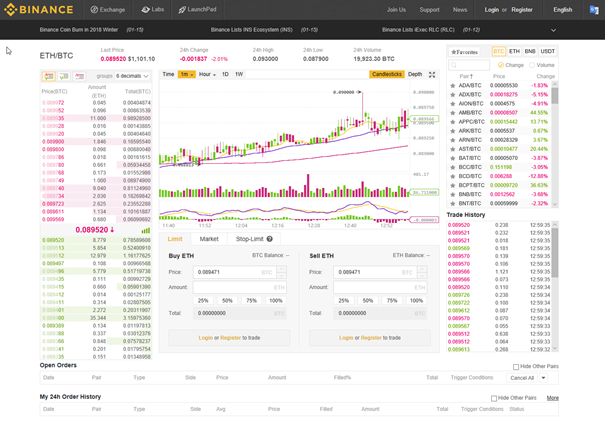
Task: Favorite the APPC/BTC star
Action: pyautogui.click(x=453, y=122)
